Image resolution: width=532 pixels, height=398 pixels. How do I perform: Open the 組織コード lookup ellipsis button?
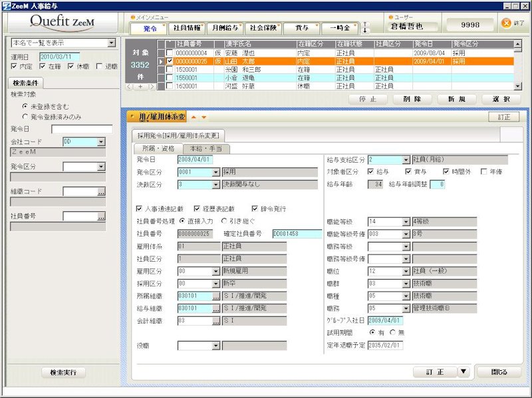(101, 191)
